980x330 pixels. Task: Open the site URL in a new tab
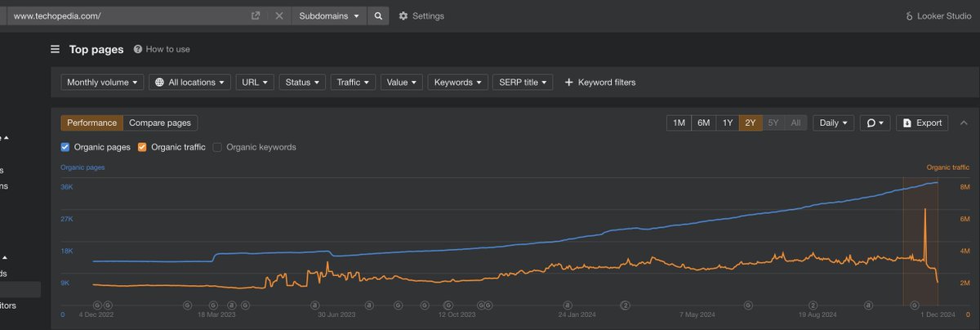[x=256, y=16]
